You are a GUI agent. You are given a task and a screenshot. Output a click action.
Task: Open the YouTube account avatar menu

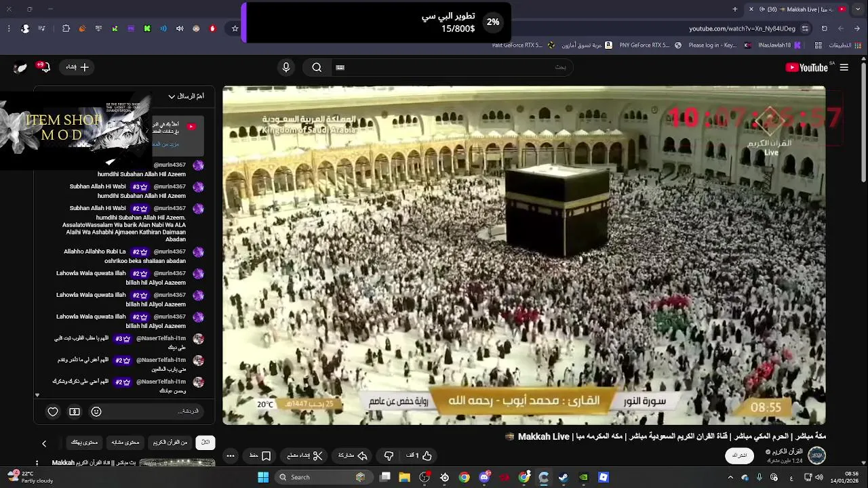coord(20,67)
